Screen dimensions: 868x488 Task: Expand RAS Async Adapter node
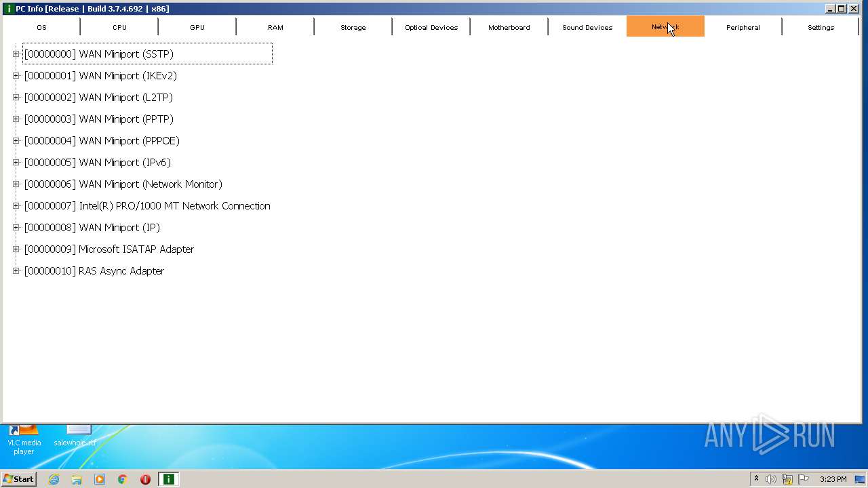pos(16,271)
